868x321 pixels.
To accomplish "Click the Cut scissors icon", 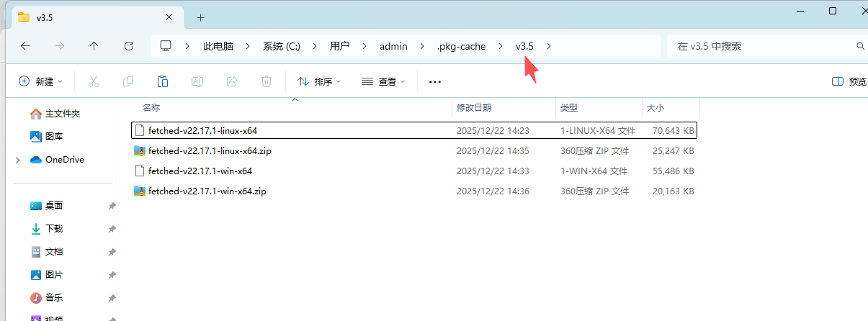I will click(x=93, y=81).
